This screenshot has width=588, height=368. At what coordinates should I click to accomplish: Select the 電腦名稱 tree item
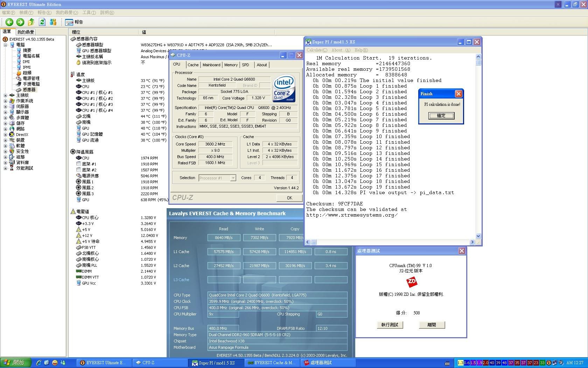pos(31,56)
